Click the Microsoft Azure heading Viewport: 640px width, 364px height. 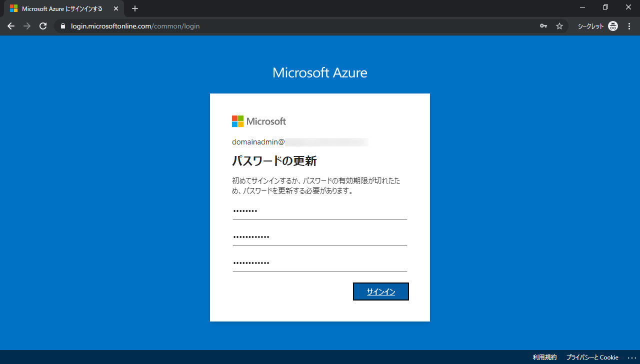[x=320, y=73]
